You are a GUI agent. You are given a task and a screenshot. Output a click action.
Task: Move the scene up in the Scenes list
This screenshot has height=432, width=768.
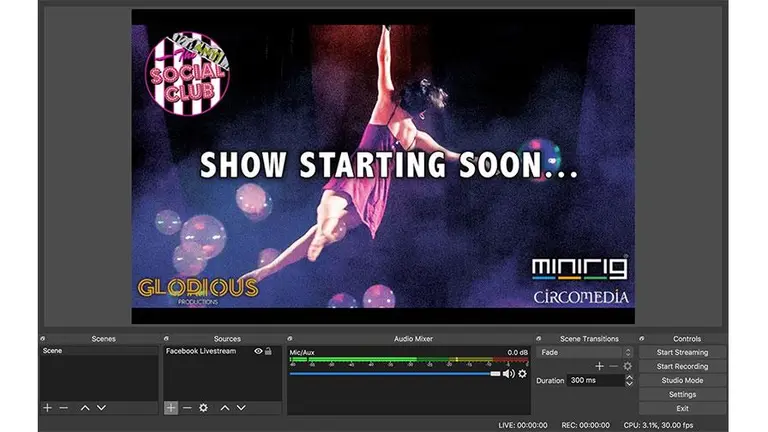click(x=85, y=408)
